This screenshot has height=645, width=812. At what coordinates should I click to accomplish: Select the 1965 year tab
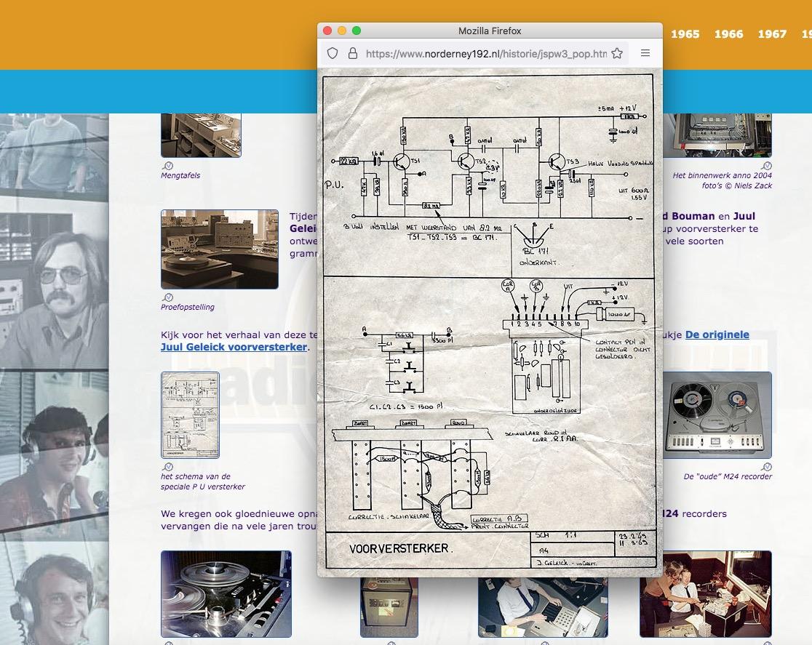685,34
